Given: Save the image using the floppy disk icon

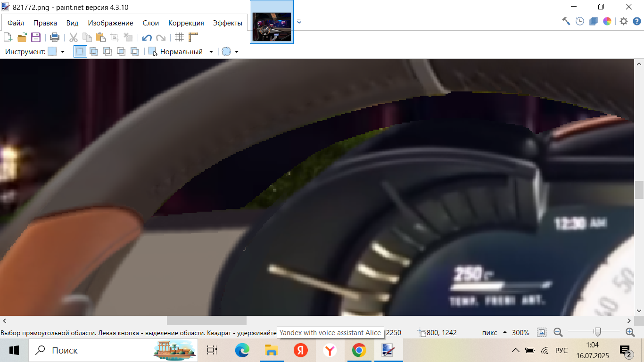Looking at the screenshot, I should [x=36, y=38].
